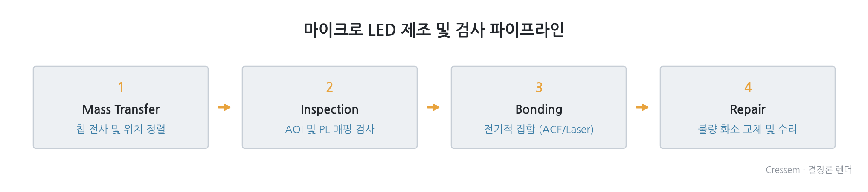Select the orange step number 2
Image resolution: width=868 pixels, height=192 pixels.
coord(330,87)
